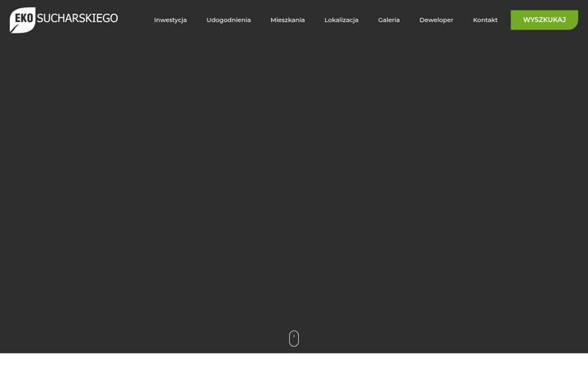The image size is (588, 368).
Task: Open the EKO Sucharskiego logo homepage
Action: (x=64, y=20)
